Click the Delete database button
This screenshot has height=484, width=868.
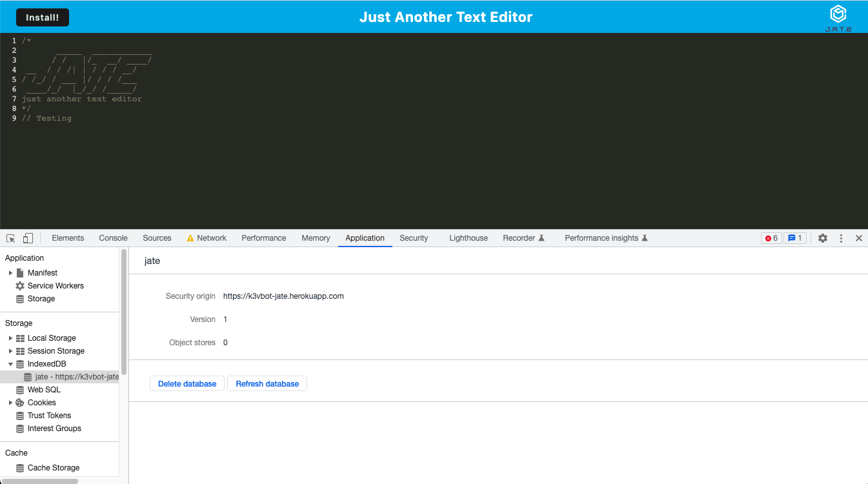tap(187, 383)
